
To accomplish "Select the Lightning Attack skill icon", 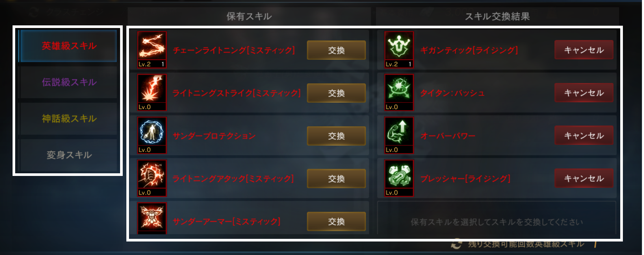I will (152, 178).
